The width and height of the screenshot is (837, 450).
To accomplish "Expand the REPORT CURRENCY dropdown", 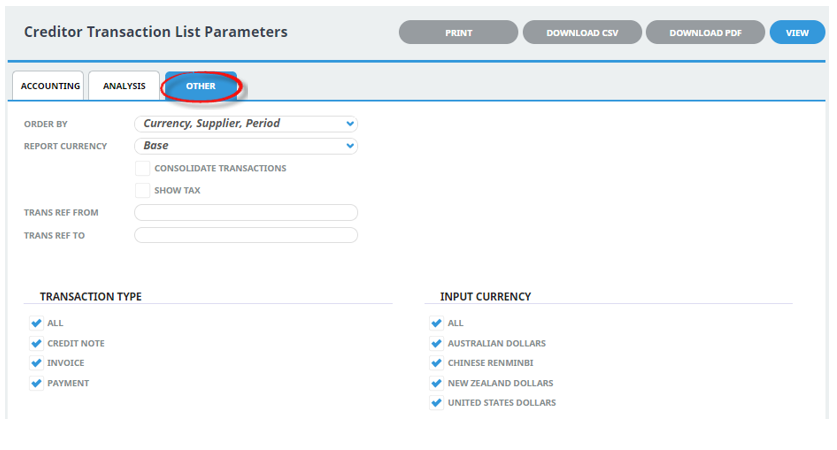I will click(246, 146).
